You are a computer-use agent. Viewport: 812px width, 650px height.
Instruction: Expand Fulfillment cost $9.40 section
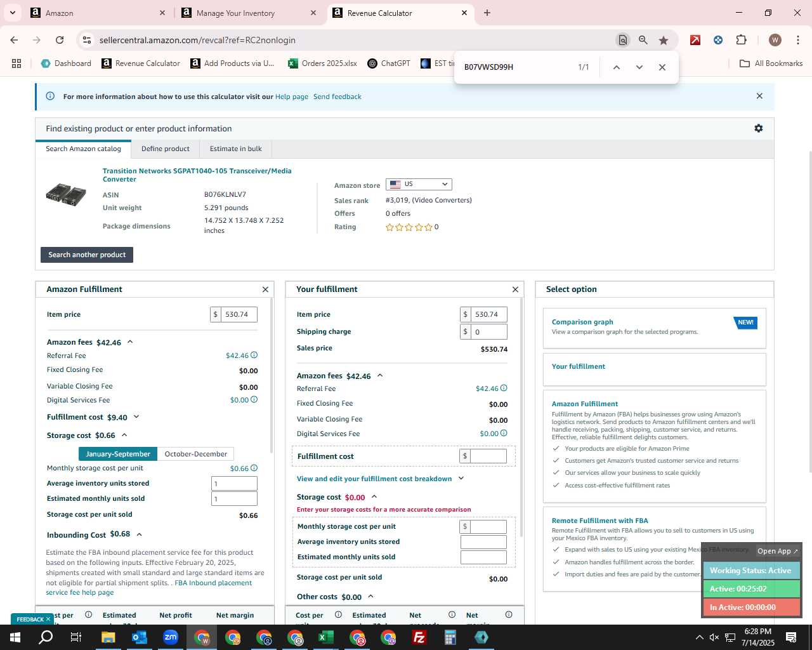(136, 417)
